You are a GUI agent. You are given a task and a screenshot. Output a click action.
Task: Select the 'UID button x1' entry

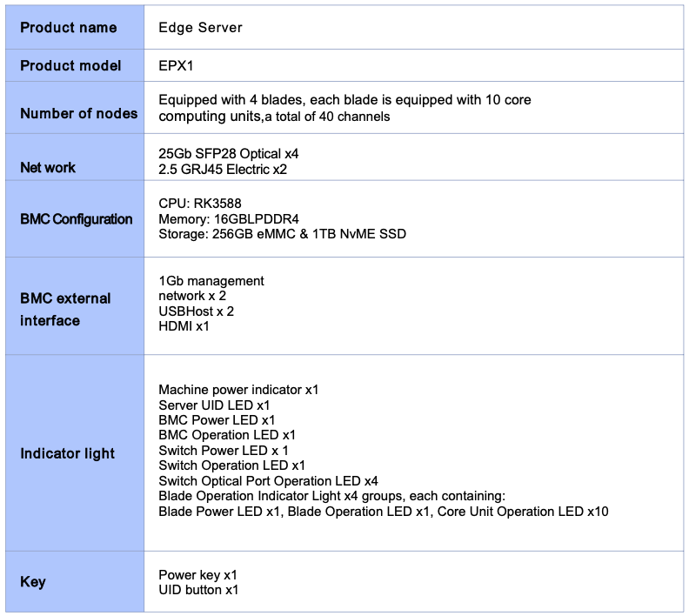[198, 590]
